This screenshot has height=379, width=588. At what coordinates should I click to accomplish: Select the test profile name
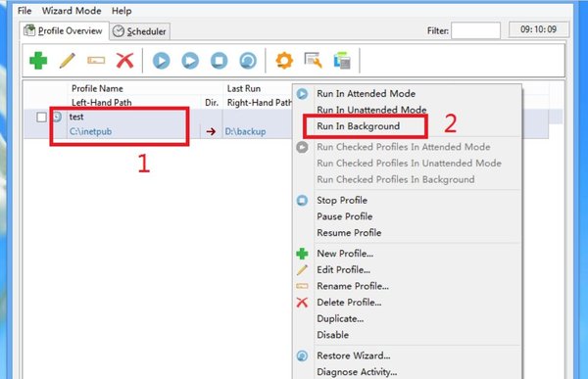pos(76,117)
